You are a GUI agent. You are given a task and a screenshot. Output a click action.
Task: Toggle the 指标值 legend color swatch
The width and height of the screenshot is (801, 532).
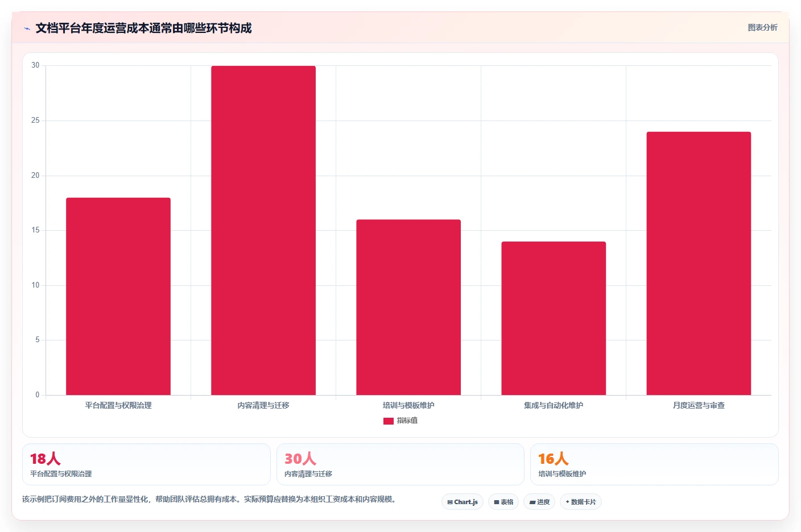click(x=389, y=421)
